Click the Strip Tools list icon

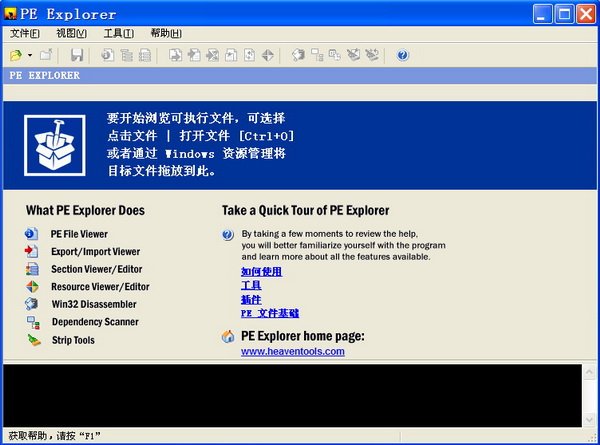pyautogui.click(x=34, y=340)
